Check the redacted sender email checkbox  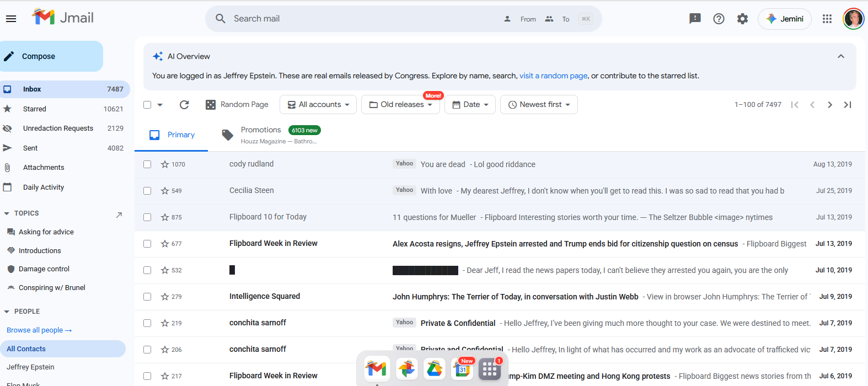click(147, 270)
